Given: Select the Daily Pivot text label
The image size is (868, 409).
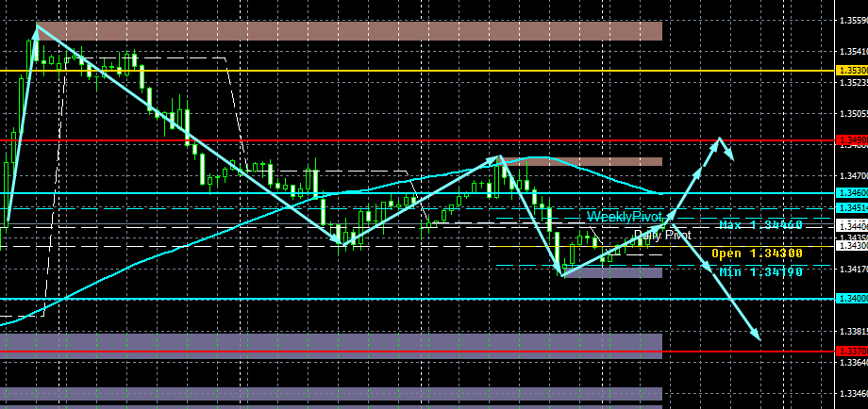Looking at the screenshot, I should point(662,235).
